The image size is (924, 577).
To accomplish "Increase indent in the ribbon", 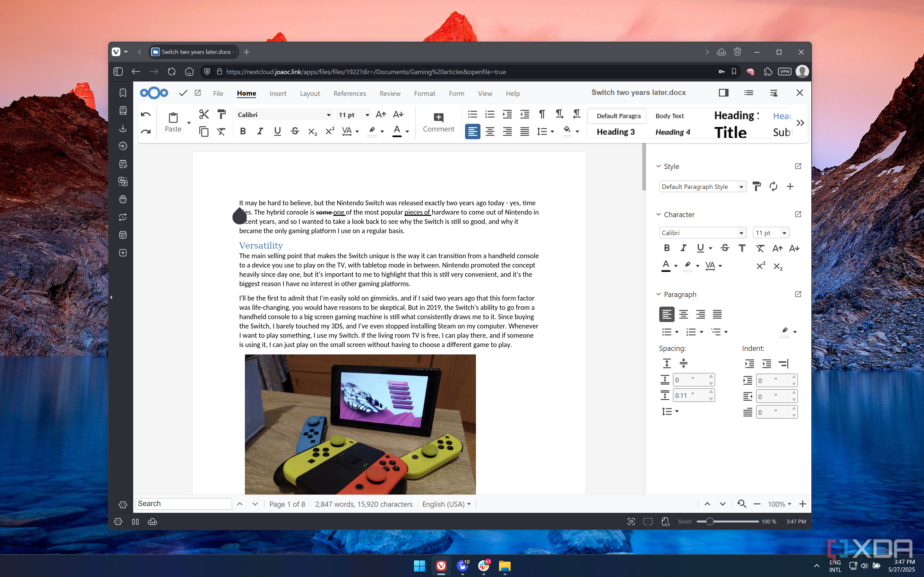I will 507,114.
